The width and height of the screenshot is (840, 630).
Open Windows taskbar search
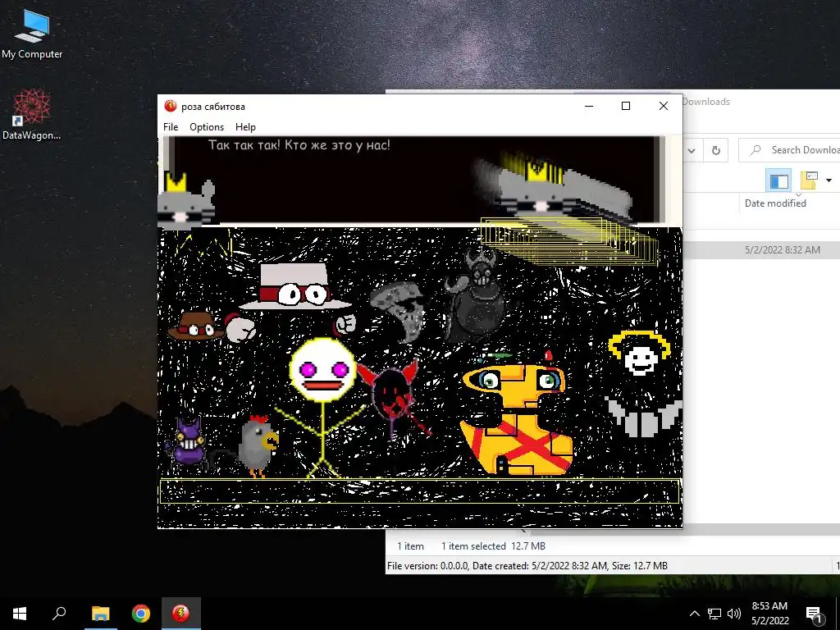point(59,614)
